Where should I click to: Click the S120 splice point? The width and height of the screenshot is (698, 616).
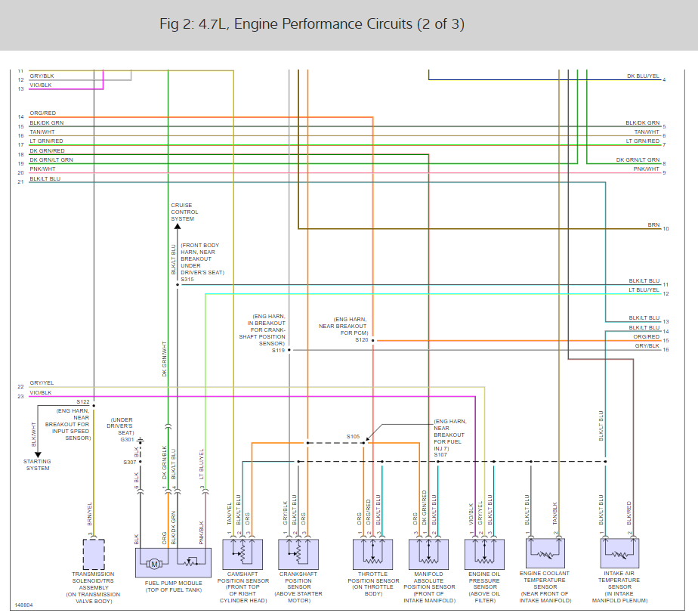pyautogui.click(x=373, y=340)
